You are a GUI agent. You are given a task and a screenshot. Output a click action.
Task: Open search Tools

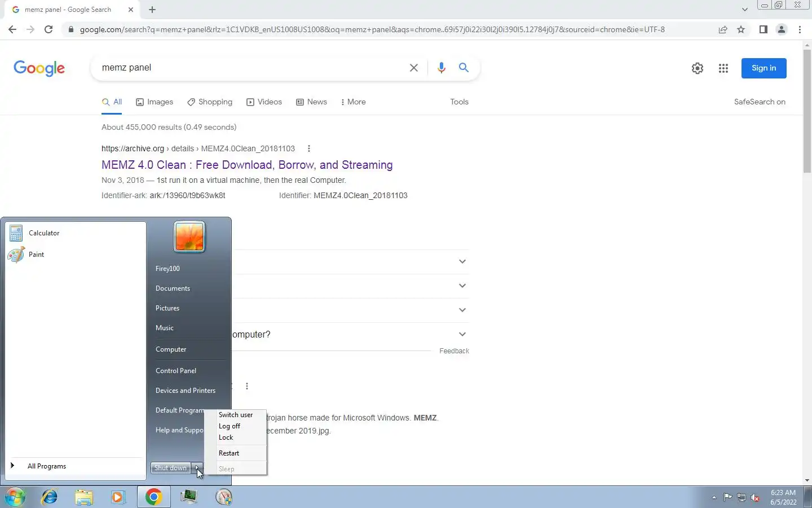(x=459, y=102)
